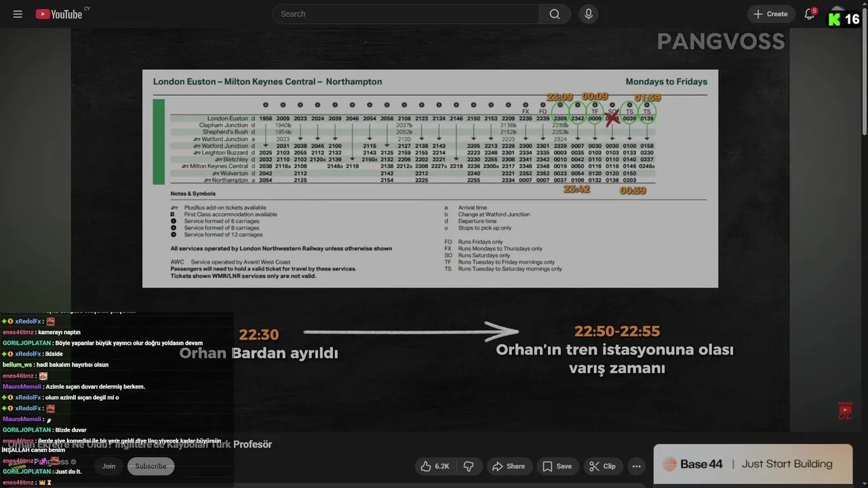Subscribe to the Pangvoss channel

(x=151, y=466)
